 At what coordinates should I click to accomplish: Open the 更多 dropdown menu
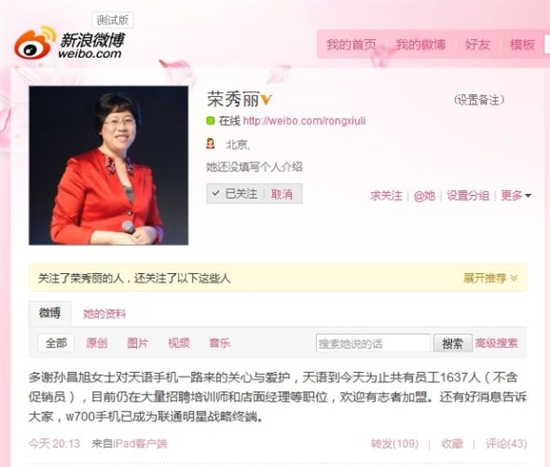coord(516,195)
